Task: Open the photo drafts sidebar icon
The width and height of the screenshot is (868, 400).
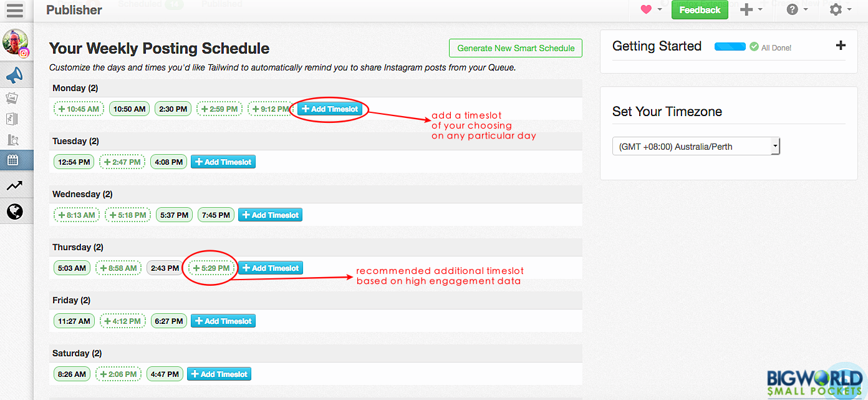Action: coord(12,98)
